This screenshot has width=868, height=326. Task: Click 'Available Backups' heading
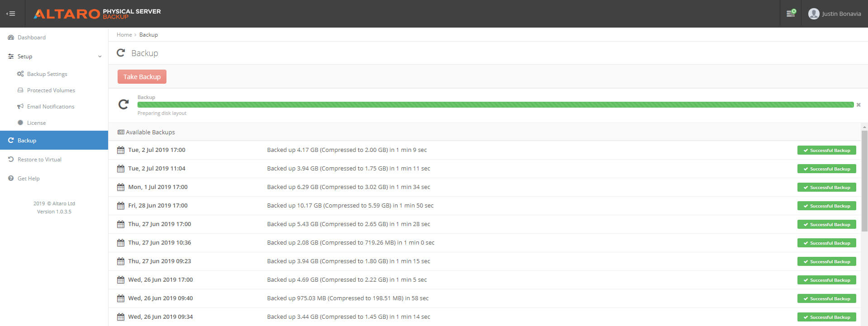[x=150, y=132]
